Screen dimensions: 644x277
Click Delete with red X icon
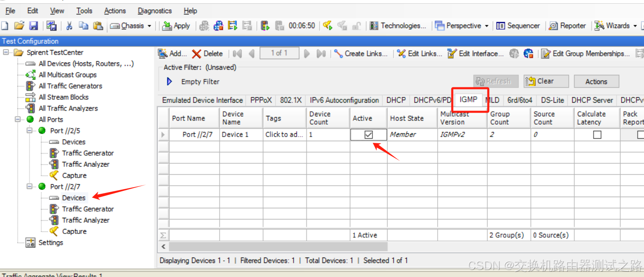(207, 53)
